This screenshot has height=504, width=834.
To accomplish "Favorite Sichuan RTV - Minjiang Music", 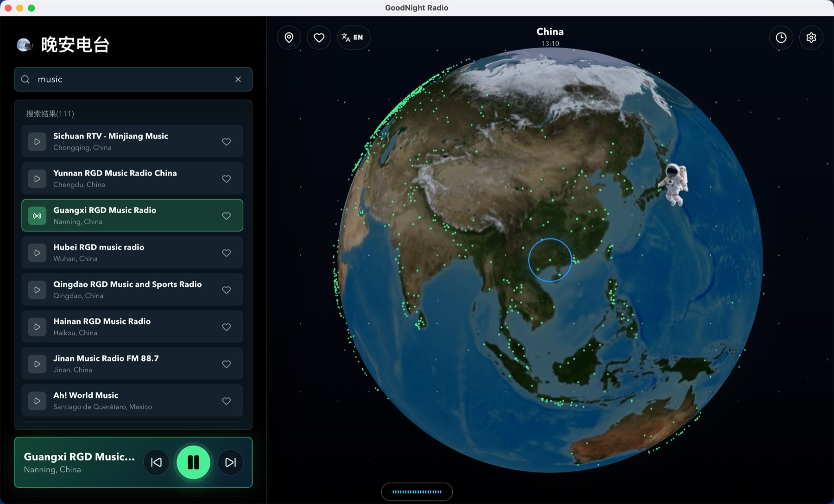I will 227,142.
